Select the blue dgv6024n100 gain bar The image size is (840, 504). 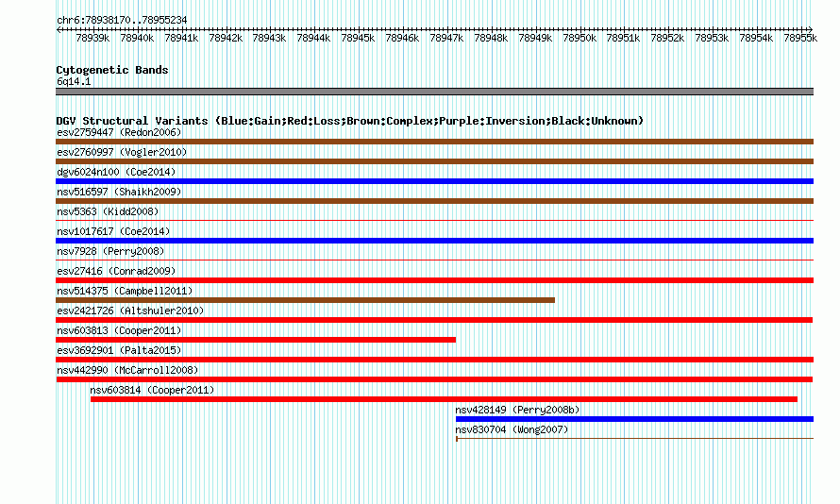[434, 181]
